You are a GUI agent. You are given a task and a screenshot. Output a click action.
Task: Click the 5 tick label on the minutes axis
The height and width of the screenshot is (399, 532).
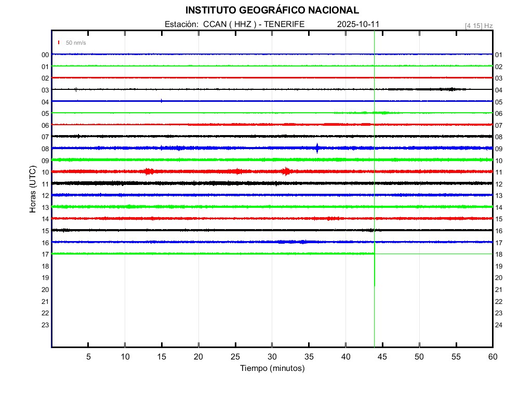pos(88,357)
